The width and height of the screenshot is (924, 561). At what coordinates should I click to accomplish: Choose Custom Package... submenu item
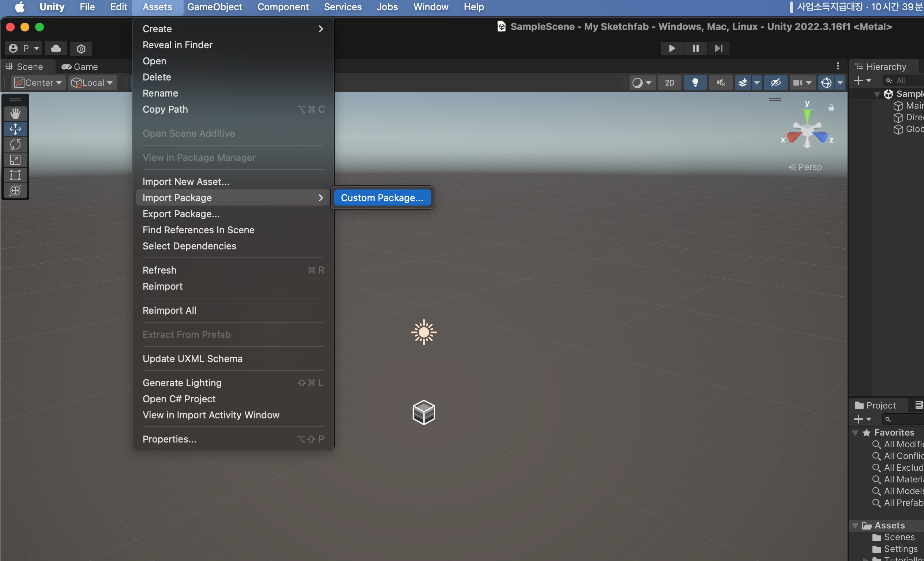pyautogui.click(x=382, y=197)
